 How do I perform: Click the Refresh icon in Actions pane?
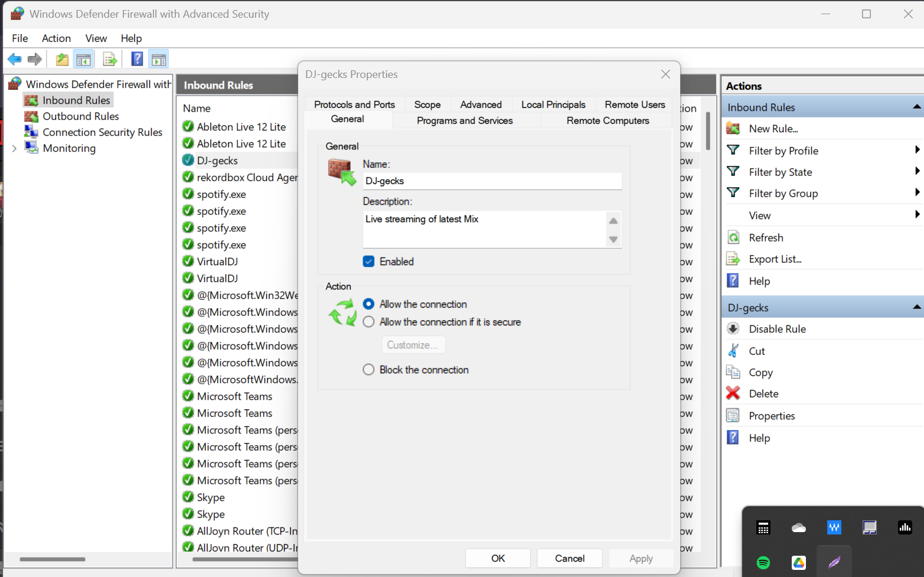coord(733,237)
